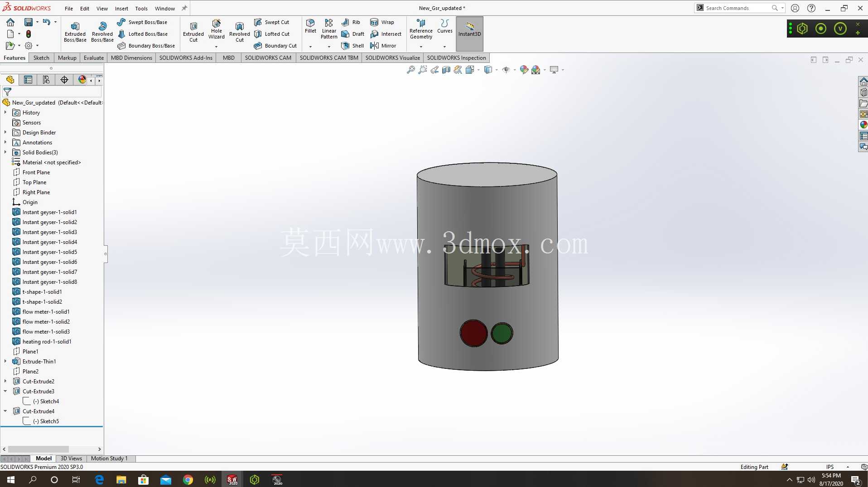Select the Boundary Cut tool

275,46
